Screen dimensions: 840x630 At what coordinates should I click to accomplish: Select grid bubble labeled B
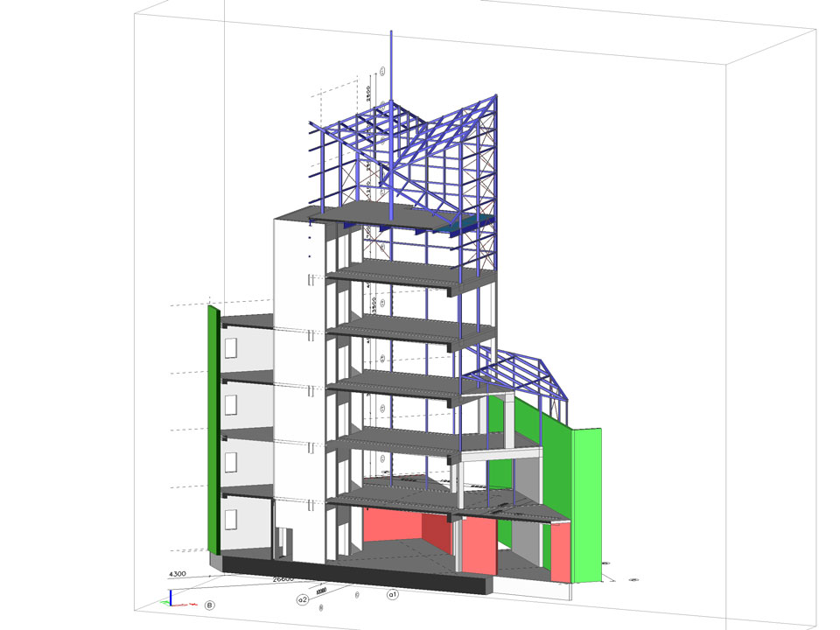tap(210, 605)
